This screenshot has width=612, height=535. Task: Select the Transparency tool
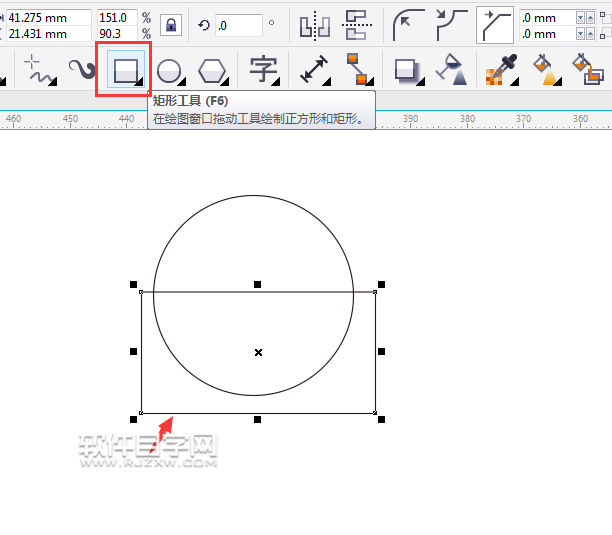pos(452,70)
